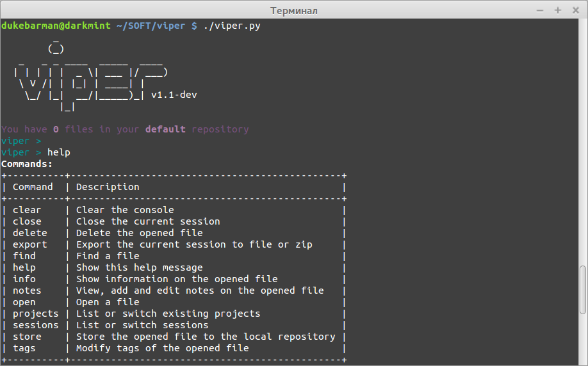Minimize the Терминал window
This screenshot has height=366, width=588.
pos(540,10)
